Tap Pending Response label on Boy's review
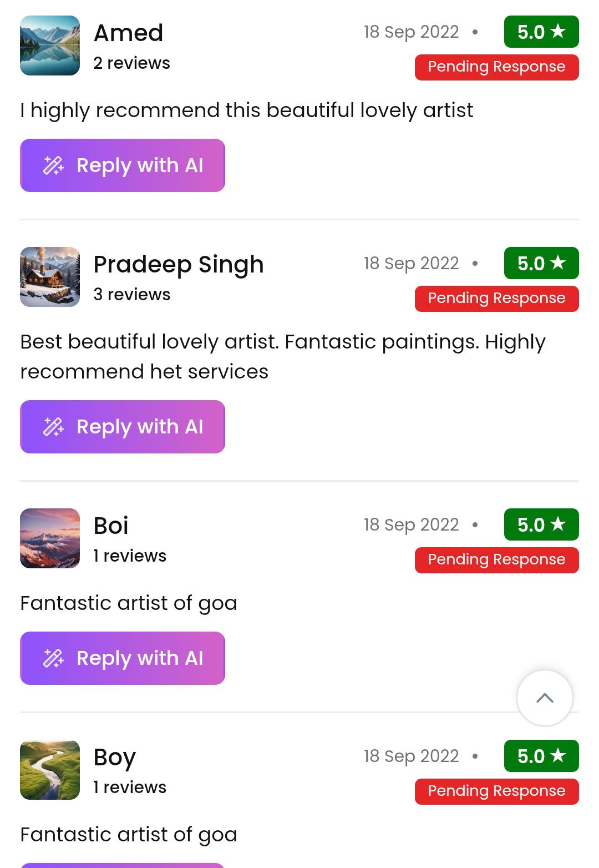599x868 pixels. coord(496,791)
